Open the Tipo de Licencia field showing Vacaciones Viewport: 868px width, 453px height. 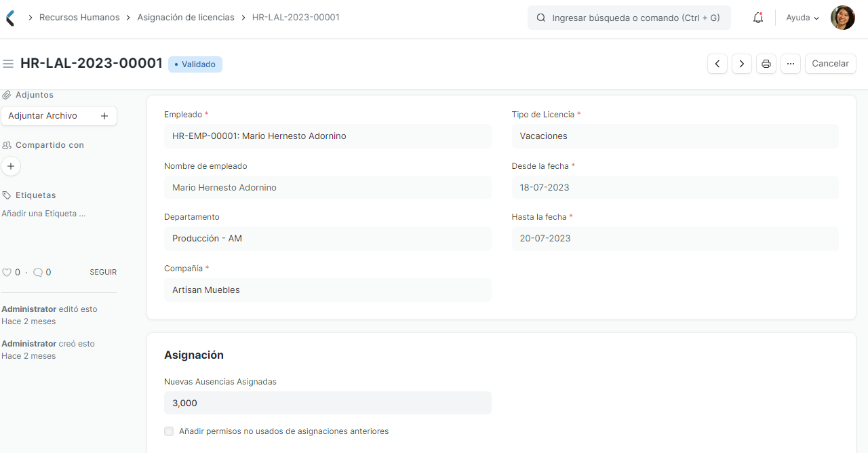tap(675, 136)
